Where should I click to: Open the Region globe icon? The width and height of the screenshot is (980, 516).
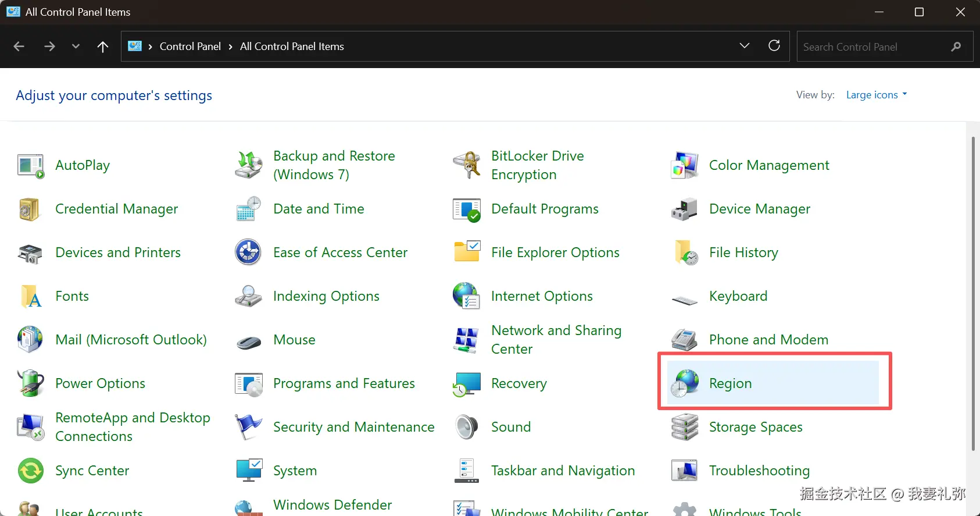(685, 383)
